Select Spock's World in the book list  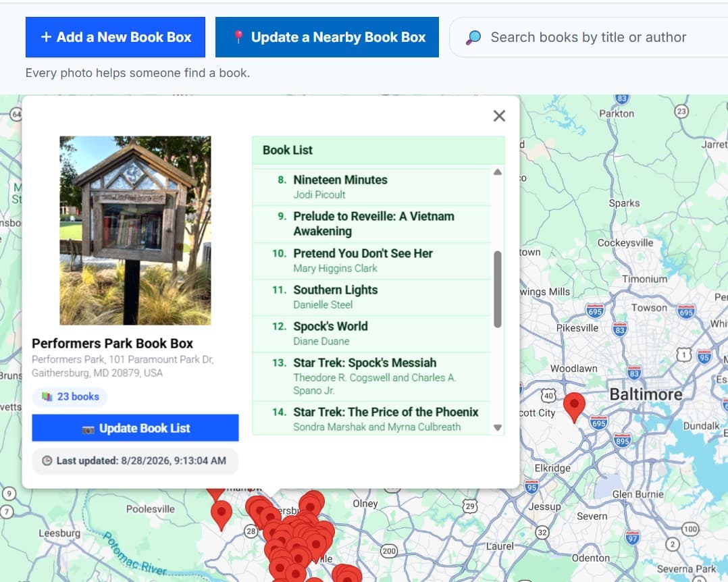(371, 334)
